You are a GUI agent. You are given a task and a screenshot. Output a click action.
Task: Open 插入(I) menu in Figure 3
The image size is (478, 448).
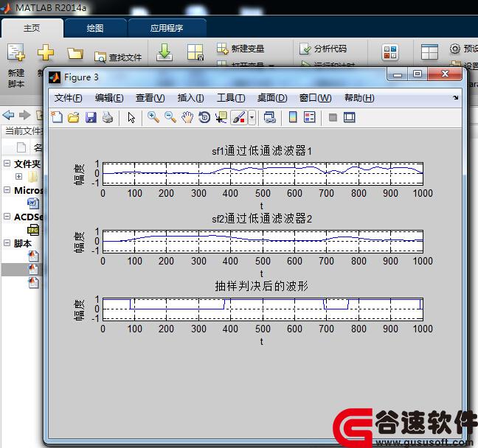click(191, 98)
